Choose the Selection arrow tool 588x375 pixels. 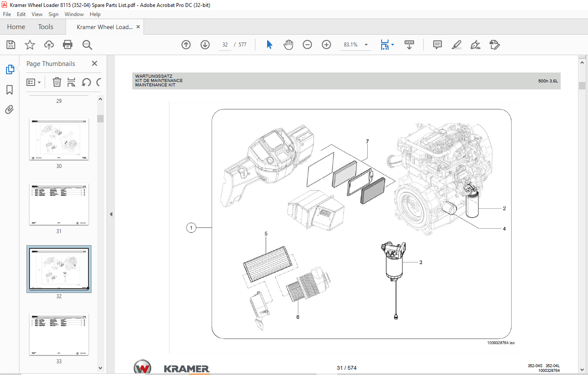point(269,45)
